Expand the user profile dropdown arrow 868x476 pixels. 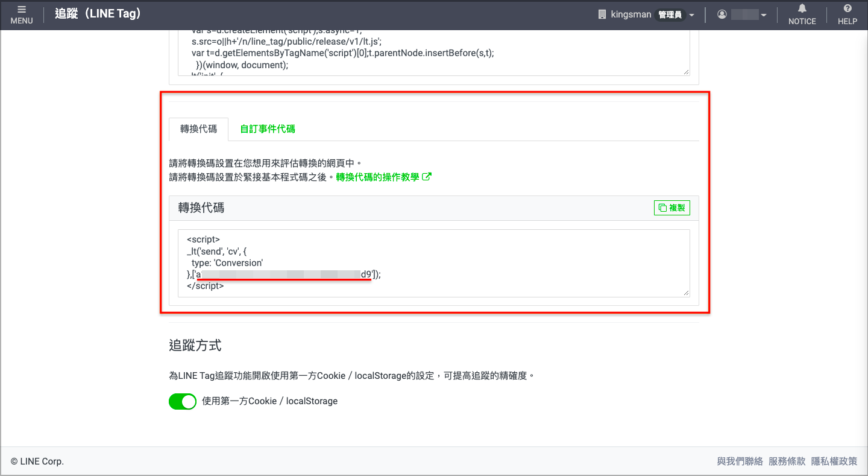pyautogui.click(x=764, y=15)
